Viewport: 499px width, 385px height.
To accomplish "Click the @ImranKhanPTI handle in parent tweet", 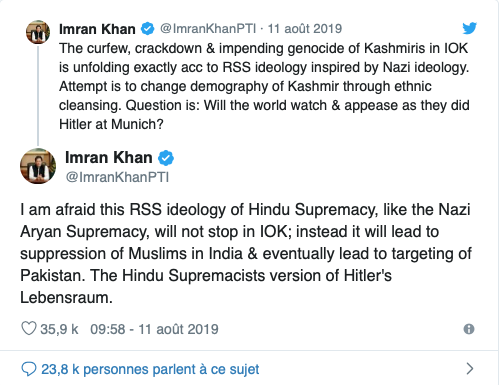I will click(208, 29).
